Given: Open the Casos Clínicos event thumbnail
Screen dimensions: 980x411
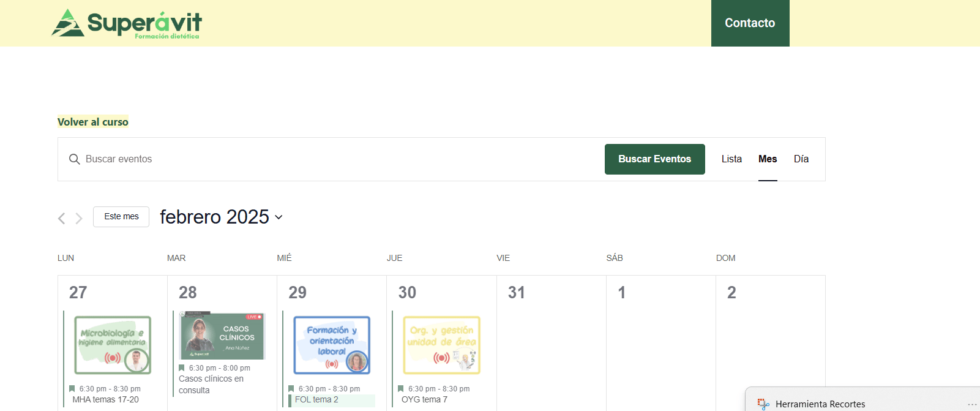Looking at the screenshot, I should pyautogui.click(x=222, y=335).
